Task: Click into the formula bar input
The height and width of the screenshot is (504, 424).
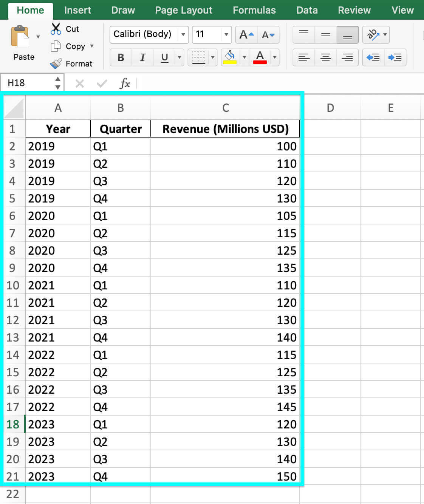Action: point(280,83)
